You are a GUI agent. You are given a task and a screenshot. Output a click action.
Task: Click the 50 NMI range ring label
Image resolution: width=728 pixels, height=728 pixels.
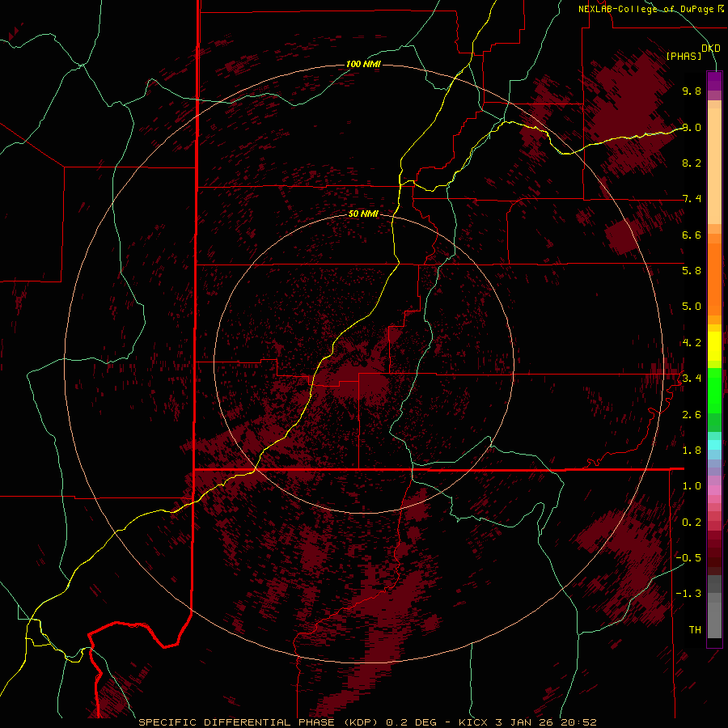point(363,214)
